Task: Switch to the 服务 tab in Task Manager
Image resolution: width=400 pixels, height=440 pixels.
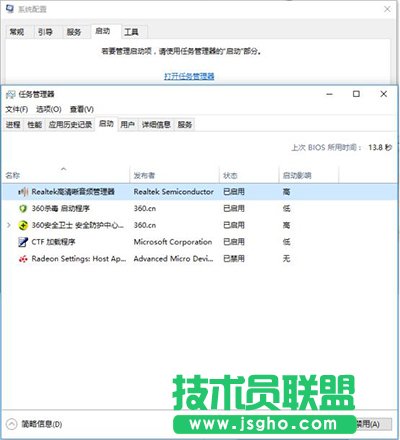Action: [x=185, y=125]
